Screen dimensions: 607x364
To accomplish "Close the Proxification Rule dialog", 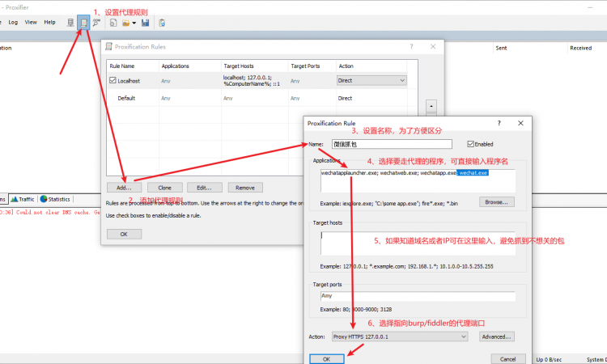I will click(520, 123).
